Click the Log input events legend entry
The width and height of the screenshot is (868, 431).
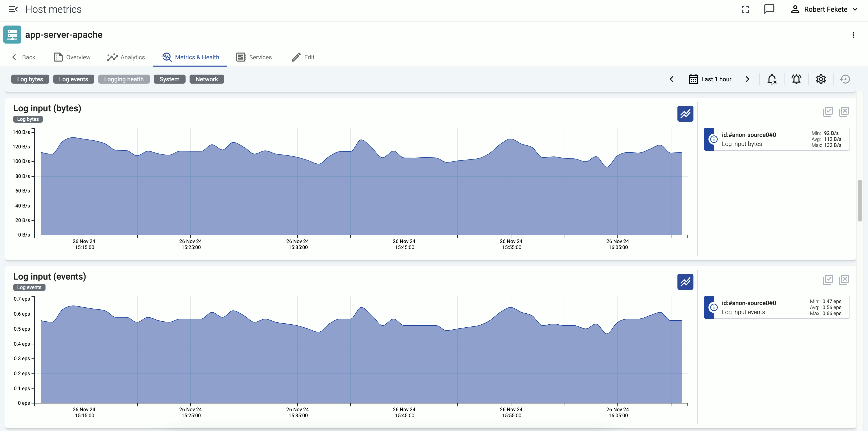(x=776, y=307)
